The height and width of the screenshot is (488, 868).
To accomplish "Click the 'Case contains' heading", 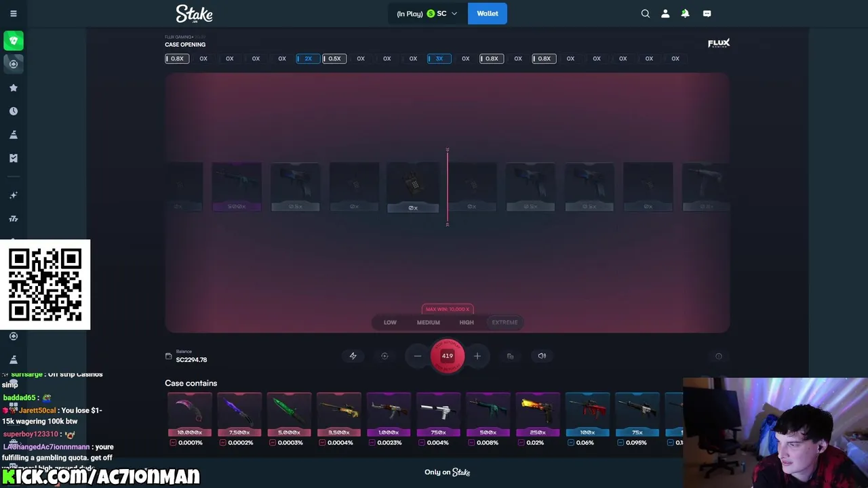I will (x=191, y=383).
